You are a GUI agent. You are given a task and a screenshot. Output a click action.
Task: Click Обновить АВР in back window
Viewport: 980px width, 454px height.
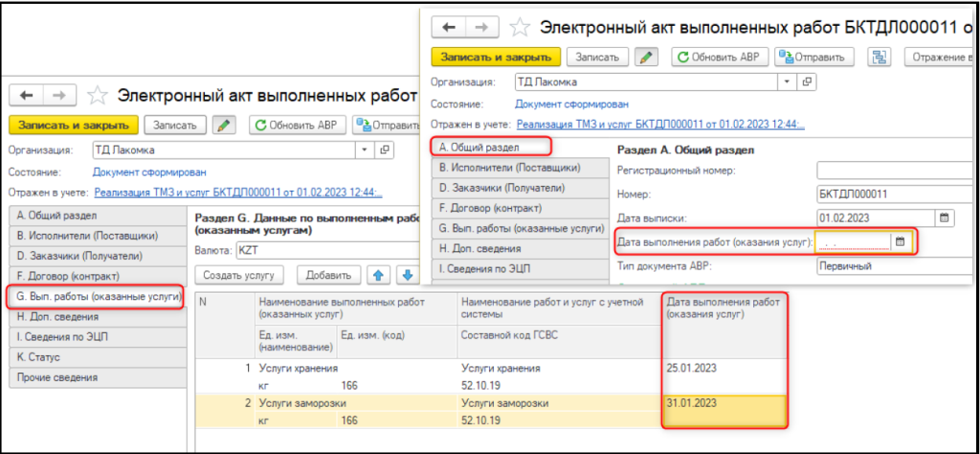pyautogui.click(x=298, y=125)
